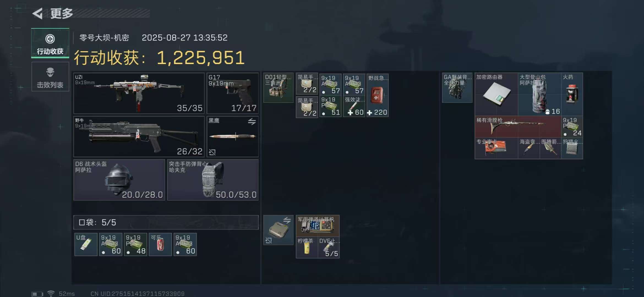
Task: Select the 野牛 weapon slot
Action: (139, 137)
